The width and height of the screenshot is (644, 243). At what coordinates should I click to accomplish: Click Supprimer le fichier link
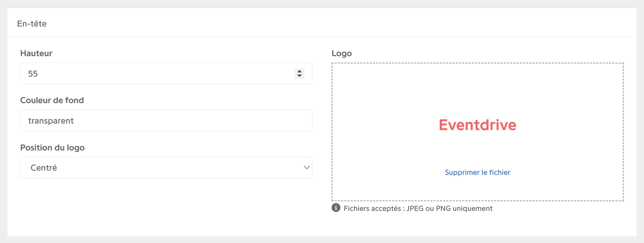pos(478,172)
